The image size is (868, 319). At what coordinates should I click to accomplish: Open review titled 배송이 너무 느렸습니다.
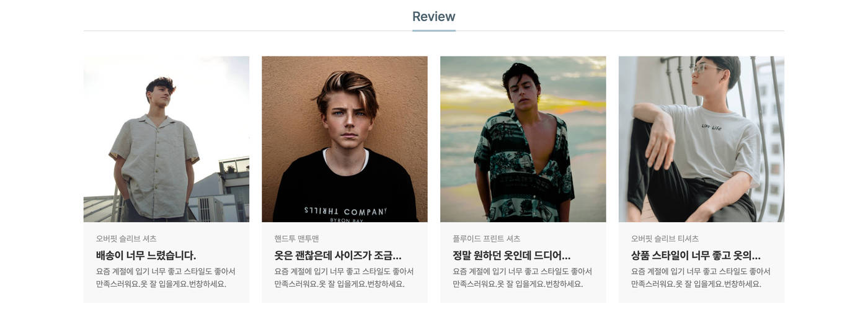[146, 255]
